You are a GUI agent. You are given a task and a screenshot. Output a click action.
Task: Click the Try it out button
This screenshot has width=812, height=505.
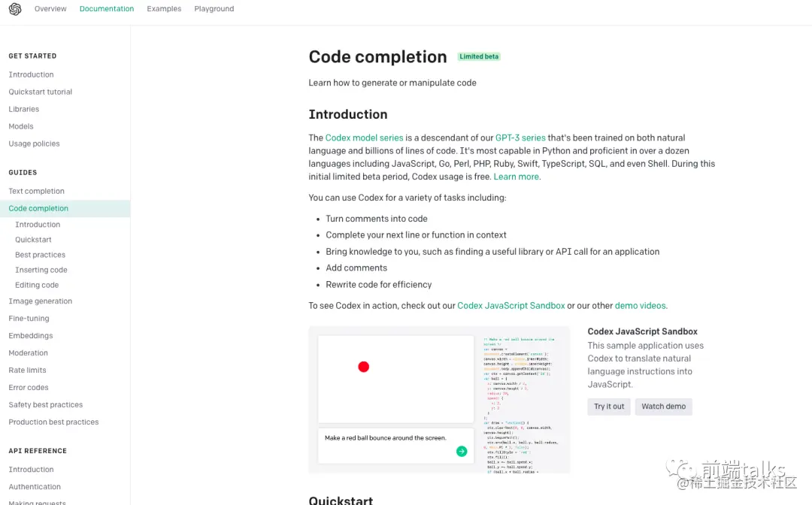tap(609, 406)
